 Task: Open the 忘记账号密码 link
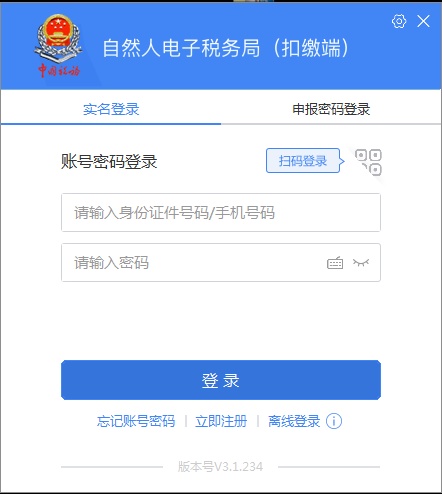[136, 421]
